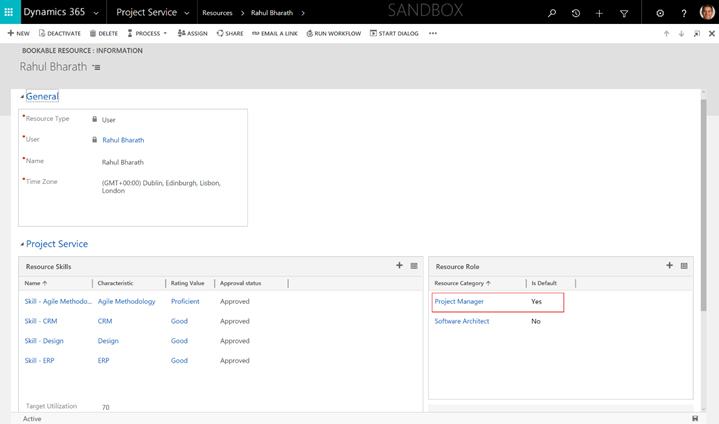Open the Project Manager role link
The width and height of the screenshot is (719, 424).
click(x=459, y=301)
